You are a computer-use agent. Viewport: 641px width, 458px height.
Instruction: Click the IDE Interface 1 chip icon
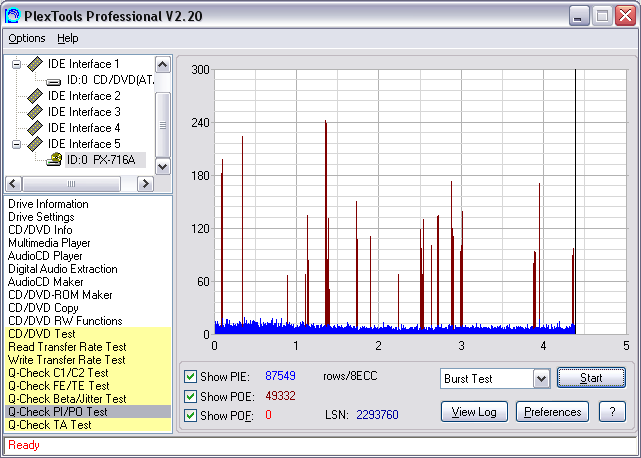(x=35, y=64)
